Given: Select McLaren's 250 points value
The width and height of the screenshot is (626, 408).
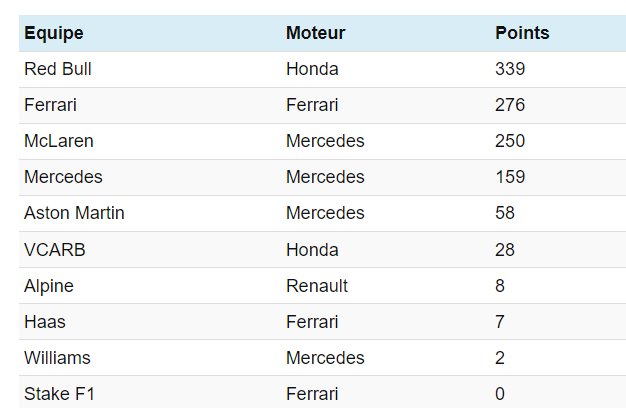Looking at the screenshot, I should coord(510,141).
